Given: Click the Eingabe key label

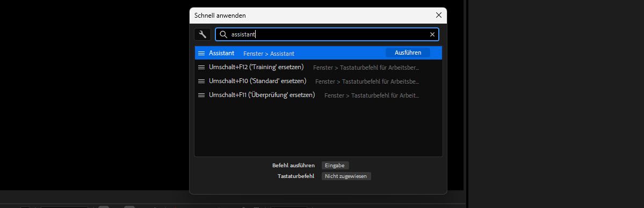Looking at the screenshot, I should [335, 165].
